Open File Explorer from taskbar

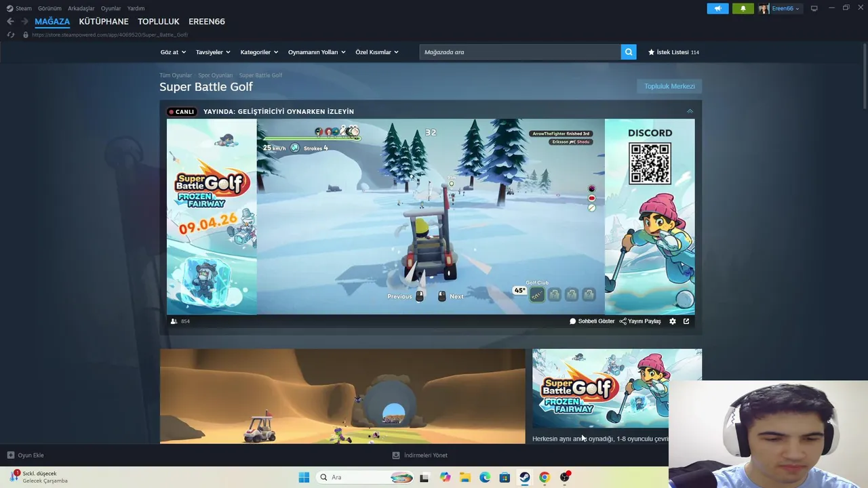coord(465,477)
